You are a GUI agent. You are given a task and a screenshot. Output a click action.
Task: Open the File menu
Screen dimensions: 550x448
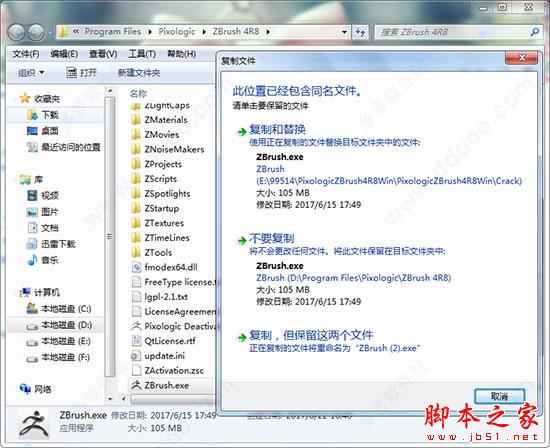(x=26, y=54)
